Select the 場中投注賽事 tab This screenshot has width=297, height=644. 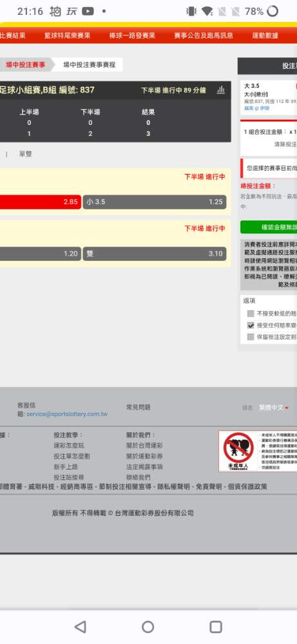[26, 64]
